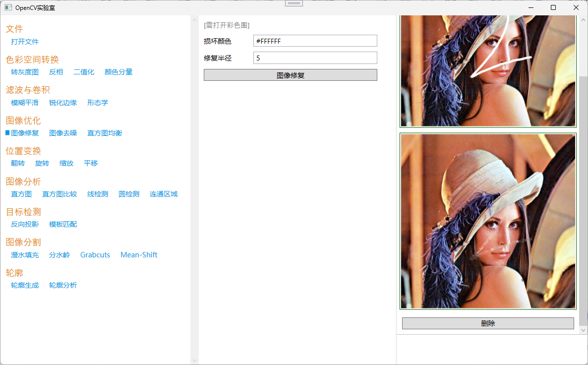The height and width of the screenshot is (365, 588).
Task: Click the image list scrollbar thumb
Action: coord(583,201)
